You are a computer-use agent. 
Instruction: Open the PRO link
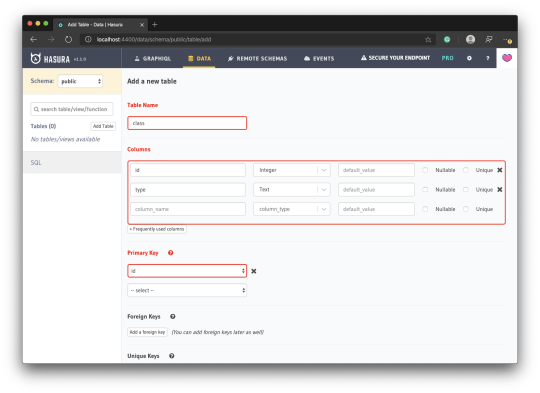(x=447, y=58)
